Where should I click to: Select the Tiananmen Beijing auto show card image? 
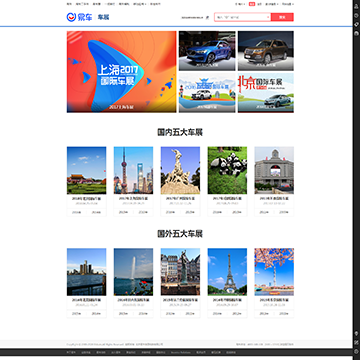[x=86, y=170]
